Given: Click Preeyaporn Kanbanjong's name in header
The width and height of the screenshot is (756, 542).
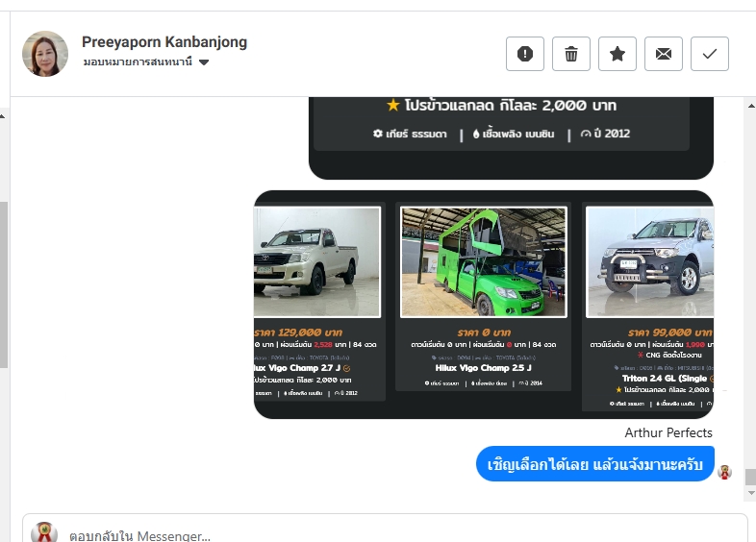Looking at the screenshot, I should [x=164, y=42].
